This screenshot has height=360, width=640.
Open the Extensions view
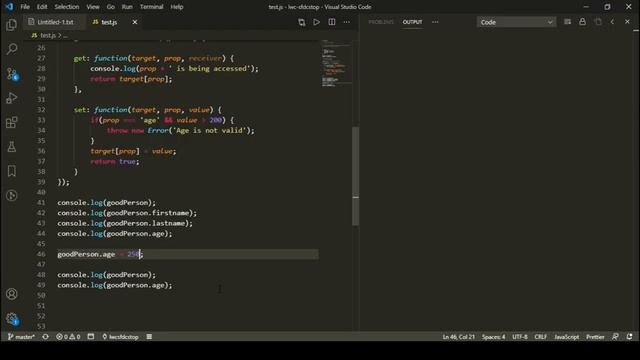[x=11, y=122]
